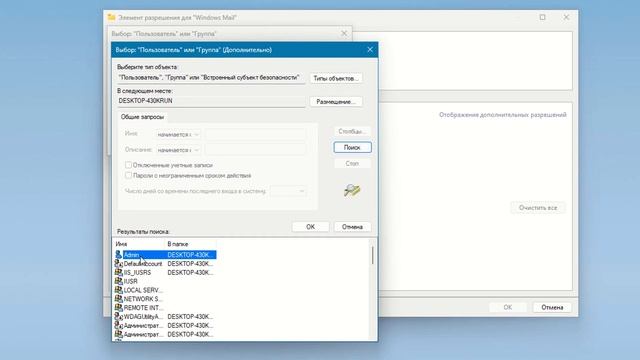Tick 'Пароли с неограниченным сроком действия' checkbox

[x=128, y=176]
